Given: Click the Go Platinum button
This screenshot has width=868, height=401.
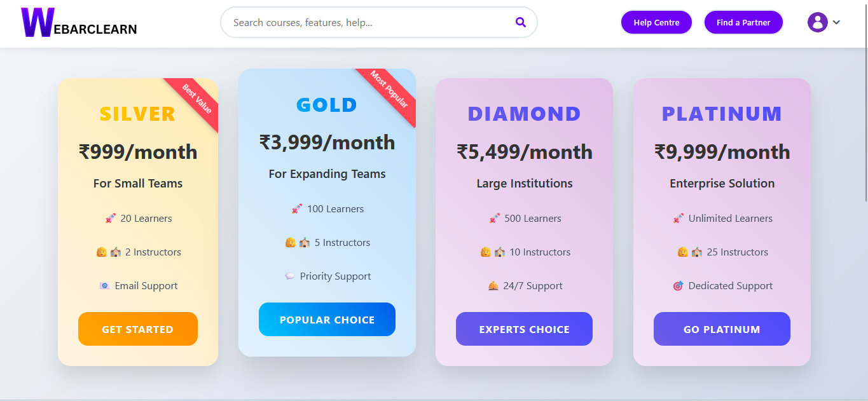Looking at the screenshot, I should click(722, 329).
